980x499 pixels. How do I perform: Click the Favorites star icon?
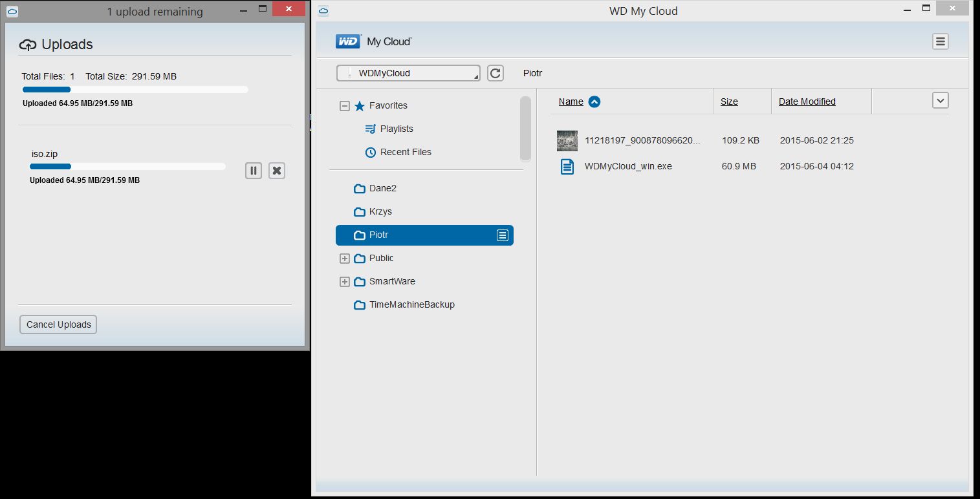[360, 106]
